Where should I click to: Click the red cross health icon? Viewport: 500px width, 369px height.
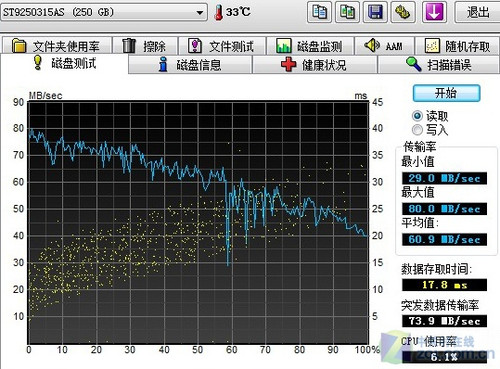click(289, 64)
